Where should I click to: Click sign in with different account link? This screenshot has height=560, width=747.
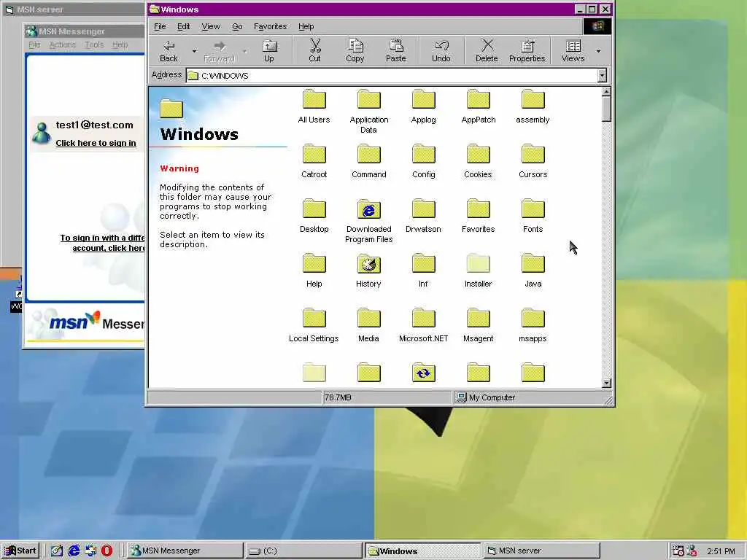click(102, 243)
